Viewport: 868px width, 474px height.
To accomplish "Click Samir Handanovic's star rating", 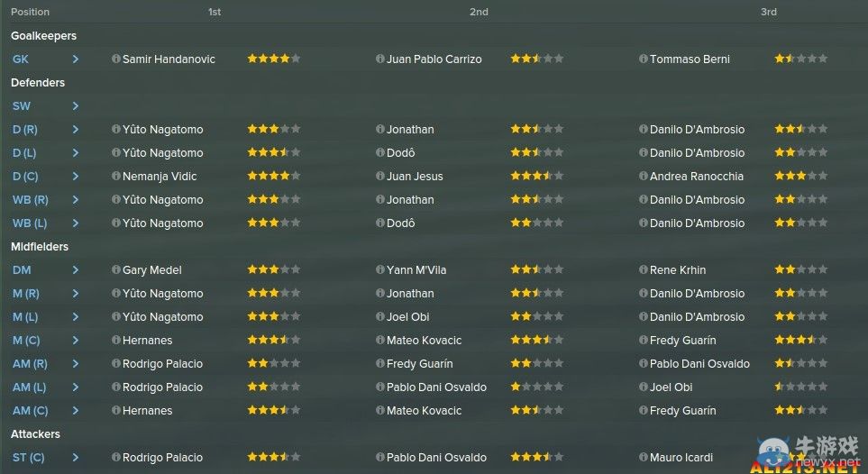I will pyautogui.click(x=273, y=59).
